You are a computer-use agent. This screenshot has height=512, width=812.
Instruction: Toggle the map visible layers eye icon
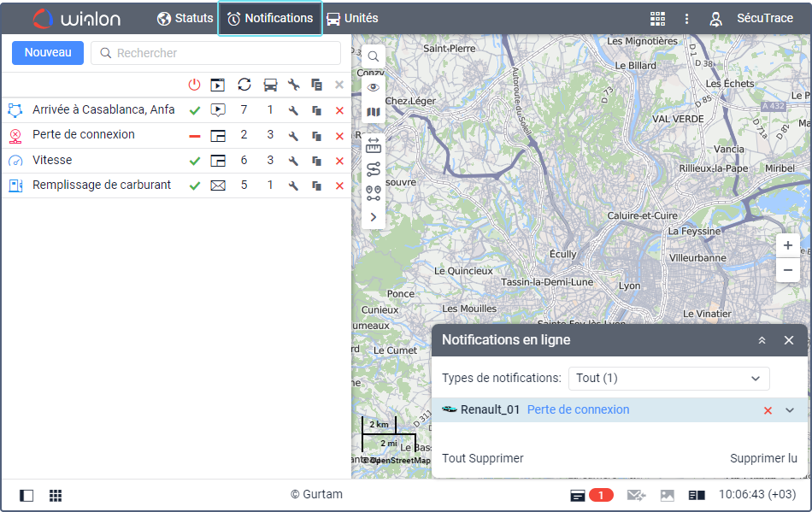(x=374, y=87)
